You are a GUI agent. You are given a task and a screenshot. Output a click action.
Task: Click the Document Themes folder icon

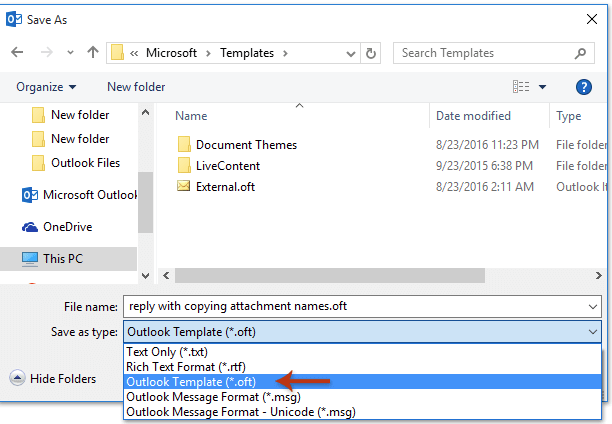coord(184,144)
